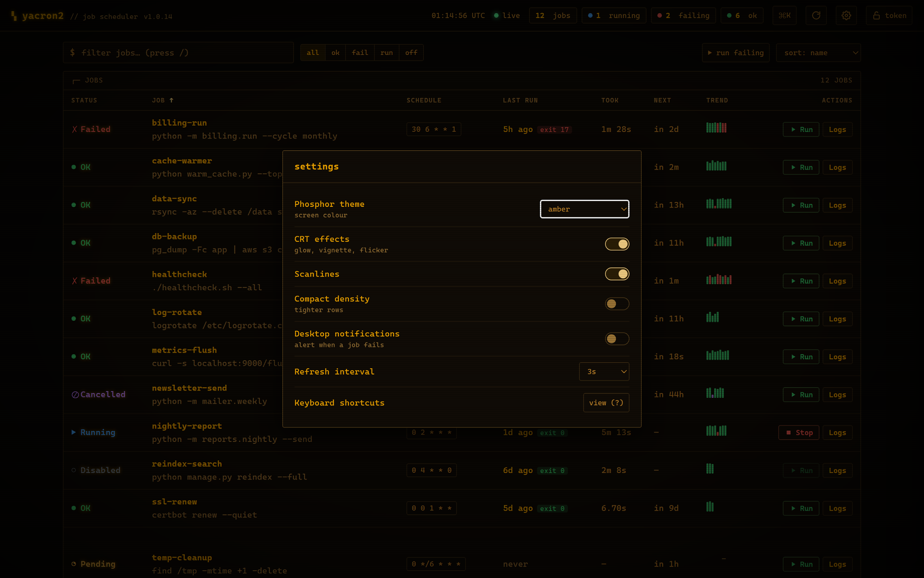The image size is (924, 578).
Task: Run the healthcheck job
Action: [x=801, y=281]
